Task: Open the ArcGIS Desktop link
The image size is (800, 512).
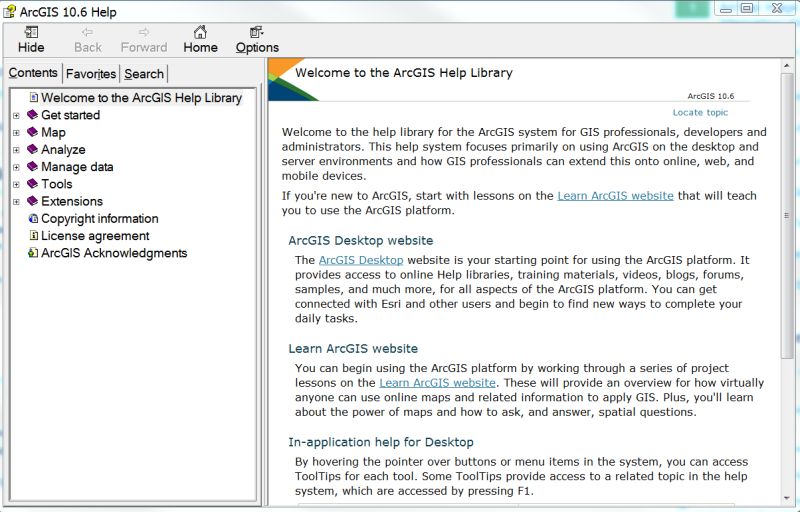Action: click(x=361, y=260)
